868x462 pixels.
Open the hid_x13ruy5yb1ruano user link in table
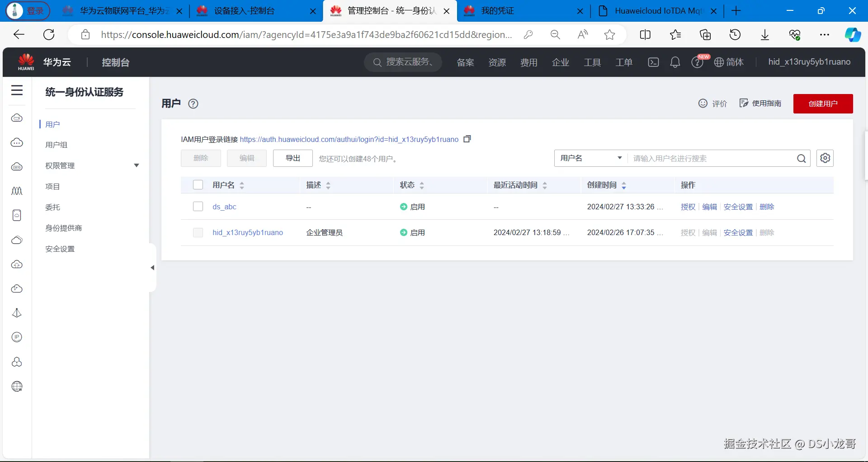(248, 232)
